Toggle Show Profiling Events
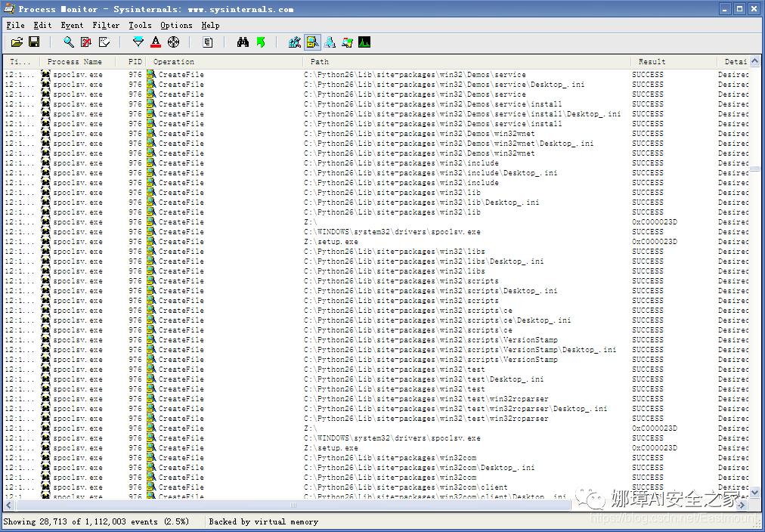 tap(364, 42)
